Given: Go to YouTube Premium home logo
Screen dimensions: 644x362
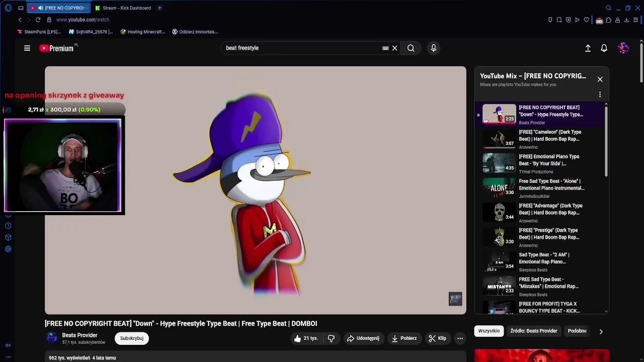Looking at the screenshot, I should coord(56,48).
